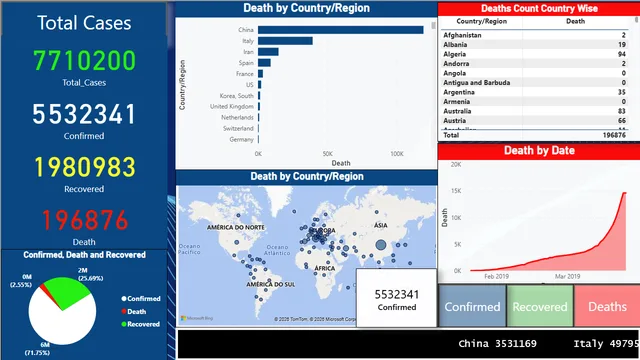640x360 pixels.
Task: Click the China 3531169 ticker text
Action: click(x=497, y=344)
